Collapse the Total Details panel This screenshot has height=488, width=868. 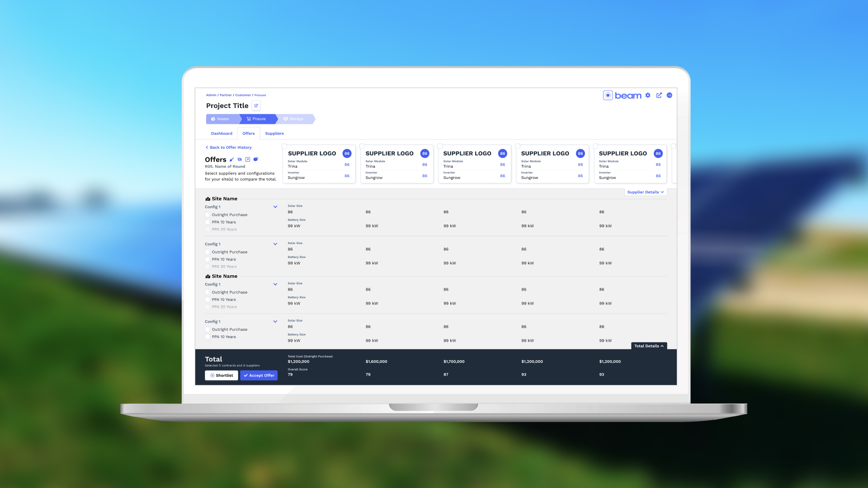649,346
